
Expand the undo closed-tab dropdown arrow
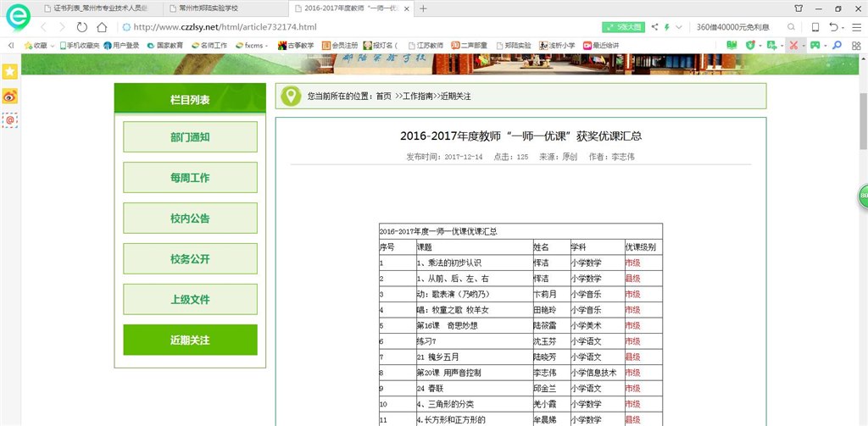click(843, 27)
